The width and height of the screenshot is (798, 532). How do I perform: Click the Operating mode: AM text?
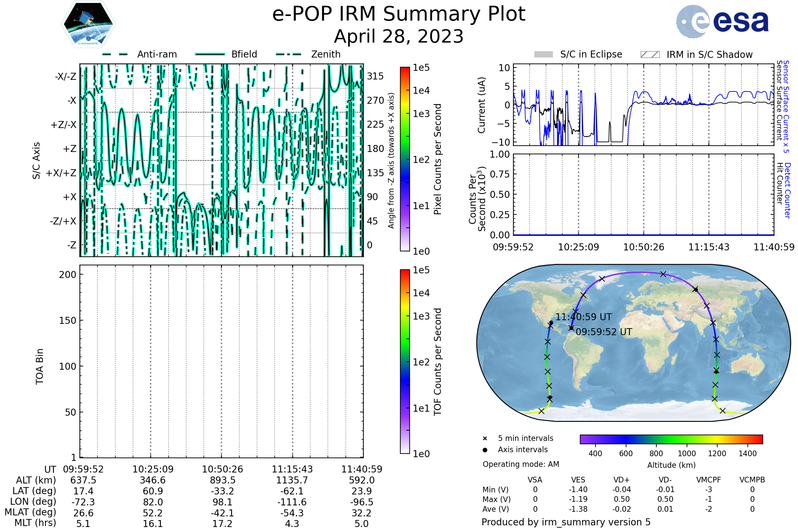[520, 464]
